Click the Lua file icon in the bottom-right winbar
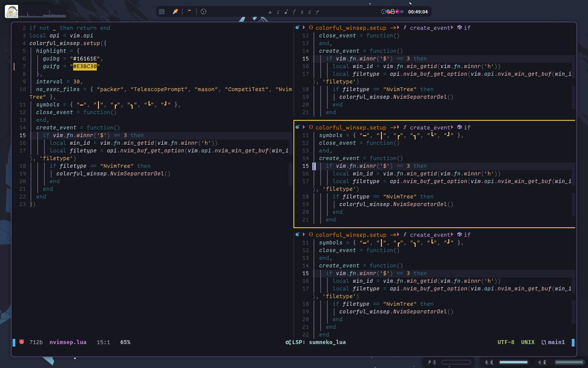 point(297,235)
